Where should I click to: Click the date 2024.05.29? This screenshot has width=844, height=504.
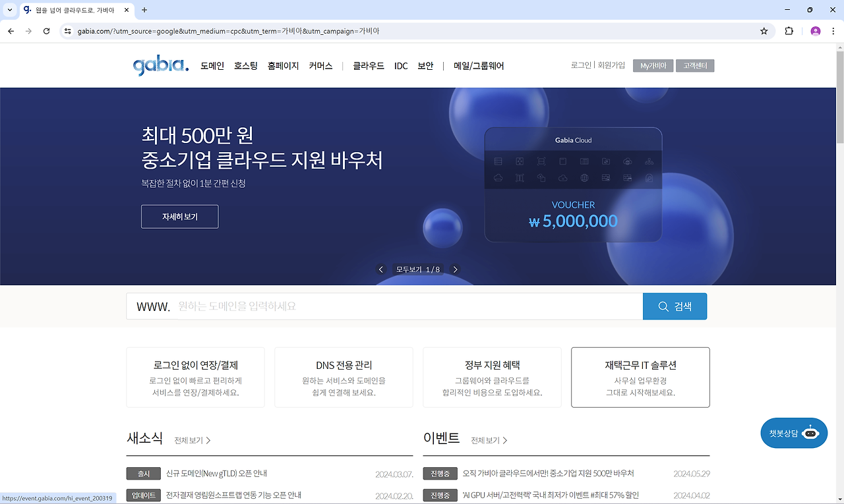tap(692, 474)
